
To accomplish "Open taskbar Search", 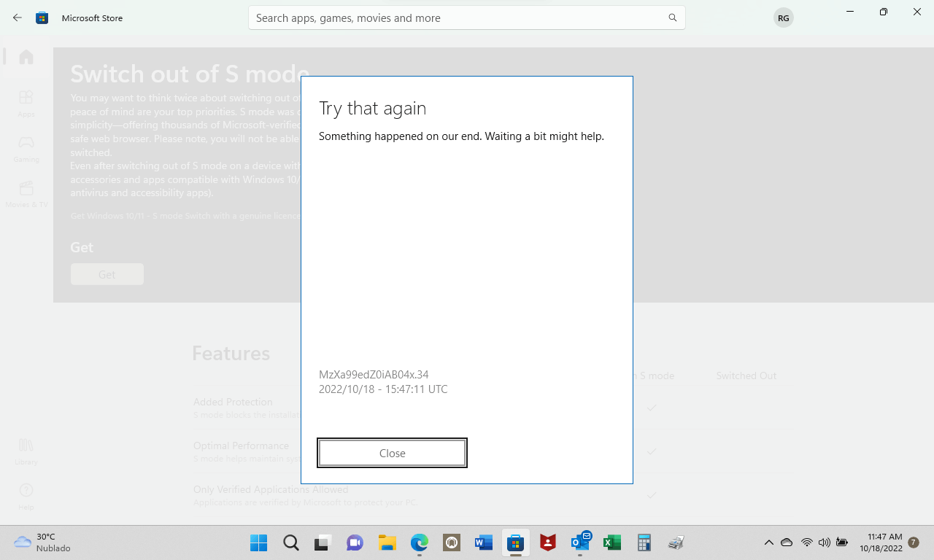I will coord(291,542).
